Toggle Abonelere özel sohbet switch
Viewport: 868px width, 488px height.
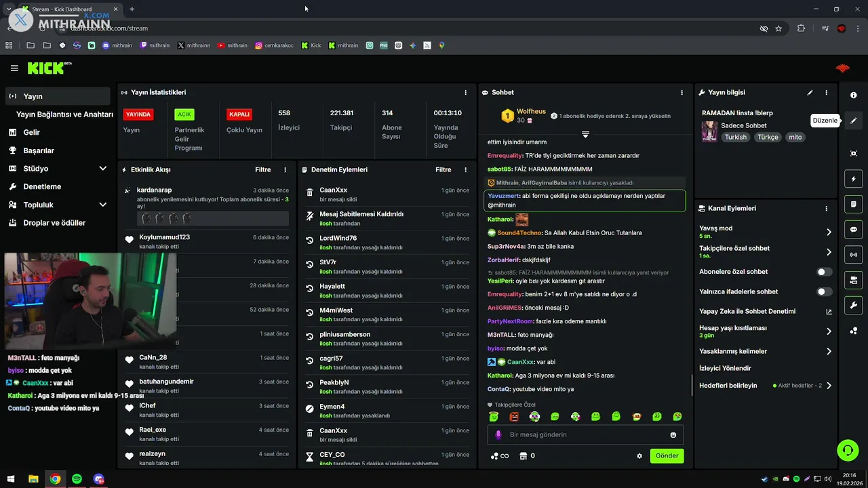pyautogui.click(x=824, y=272)
